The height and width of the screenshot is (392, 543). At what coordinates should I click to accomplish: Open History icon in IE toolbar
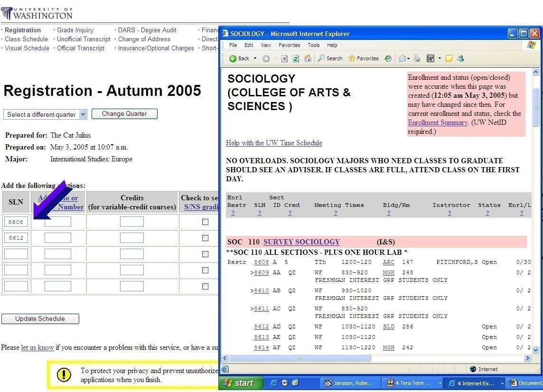click(388, 58)
